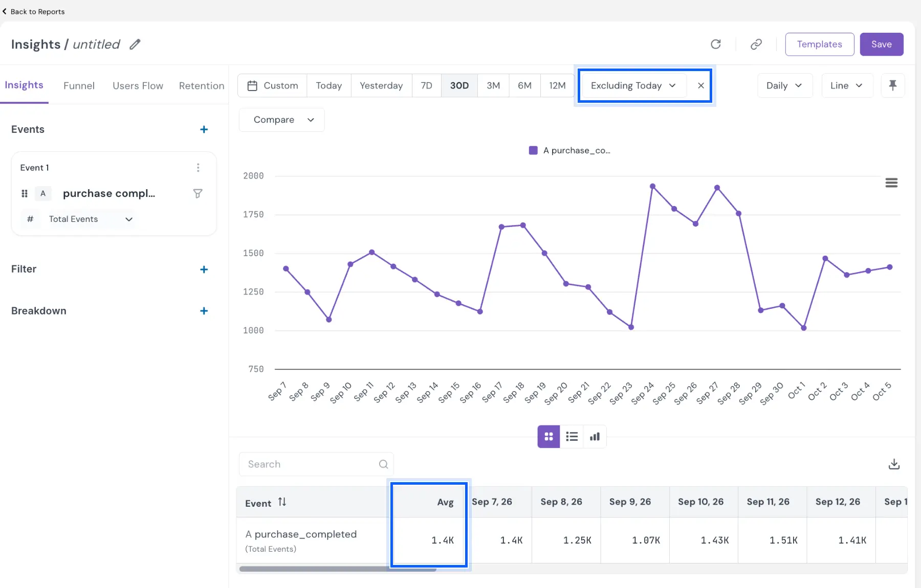This screenshot has width=921, height=588.
Task: Open Event 1 options menu (three dots)
Action: pos(198,168)
